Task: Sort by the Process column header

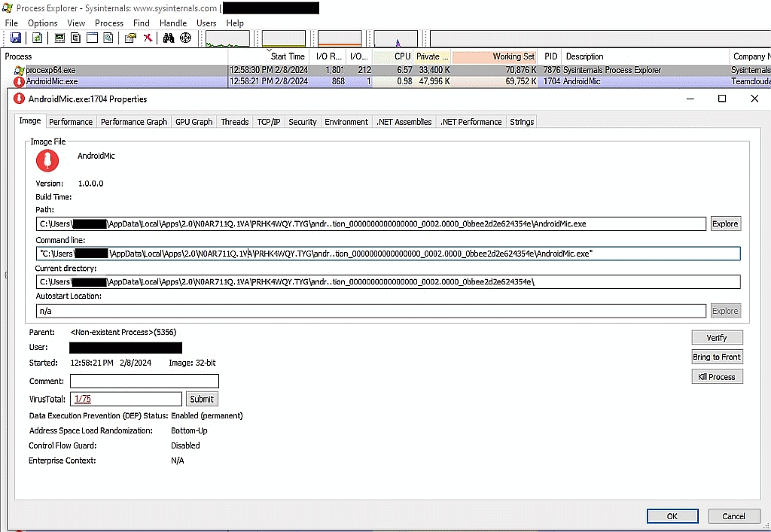Action: (x=115, y=56)
